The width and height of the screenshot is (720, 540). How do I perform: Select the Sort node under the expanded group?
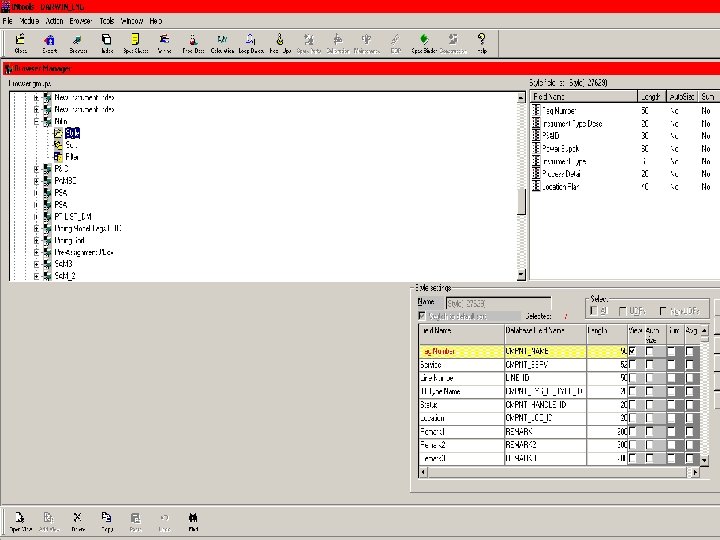[71, 145]
